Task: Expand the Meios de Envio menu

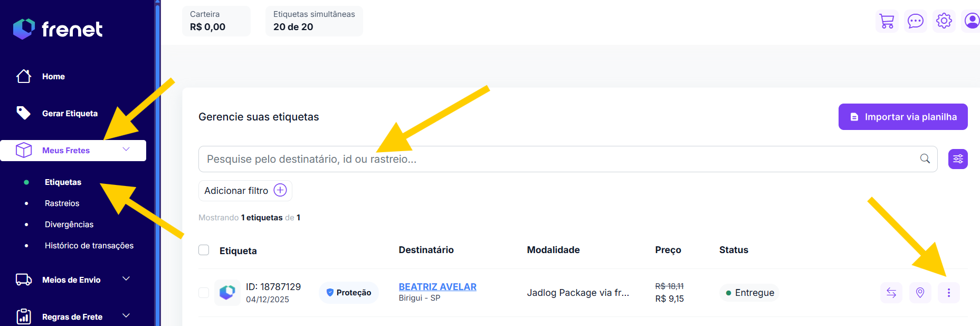Action: pos(126,279)
